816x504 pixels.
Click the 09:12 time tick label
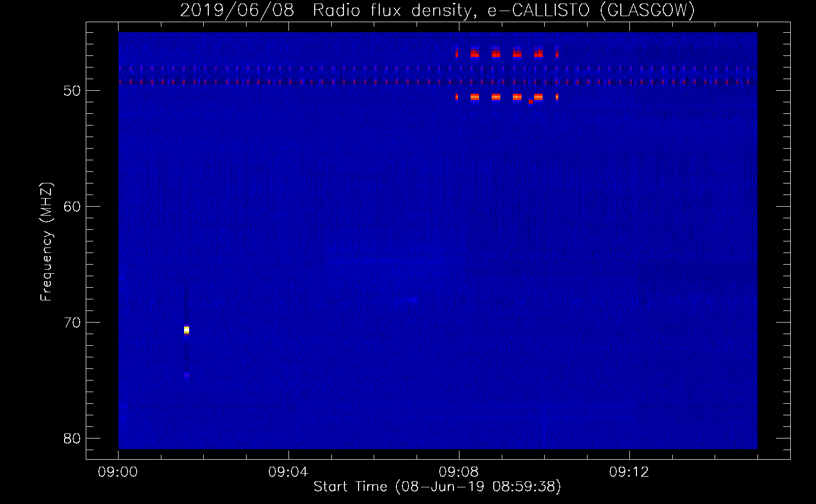pyautogui.click(x=629, y=472)
